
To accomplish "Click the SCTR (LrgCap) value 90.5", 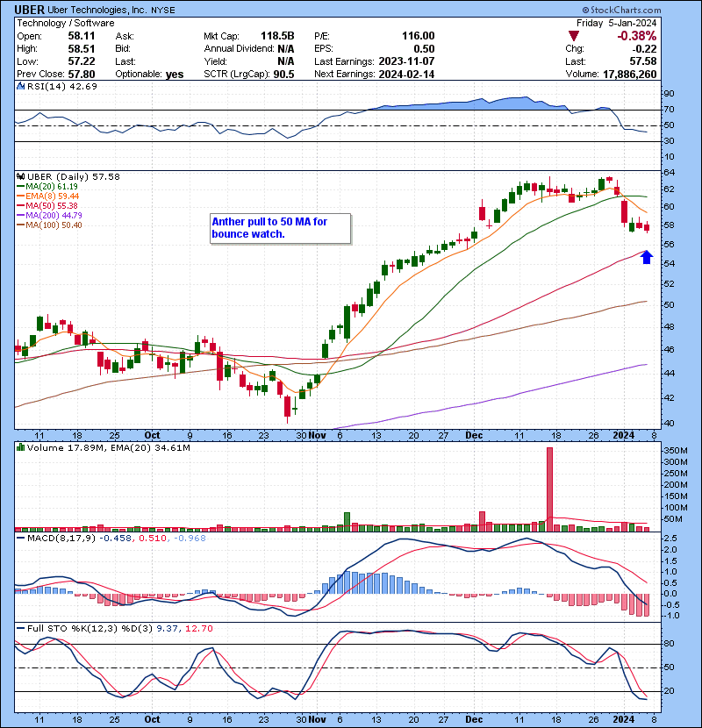I will (x=283, y=75).
